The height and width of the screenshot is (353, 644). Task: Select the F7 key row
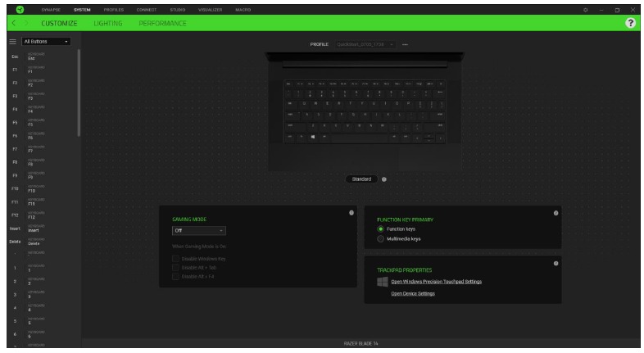(x=43, y=149)
